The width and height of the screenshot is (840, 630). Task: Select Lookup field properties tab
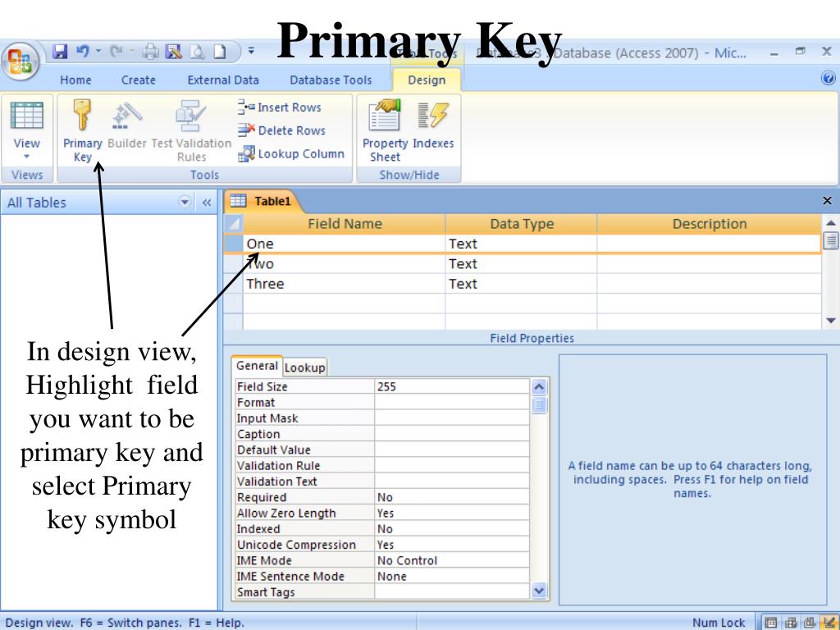pyautogui.click(x=304, y=367)
